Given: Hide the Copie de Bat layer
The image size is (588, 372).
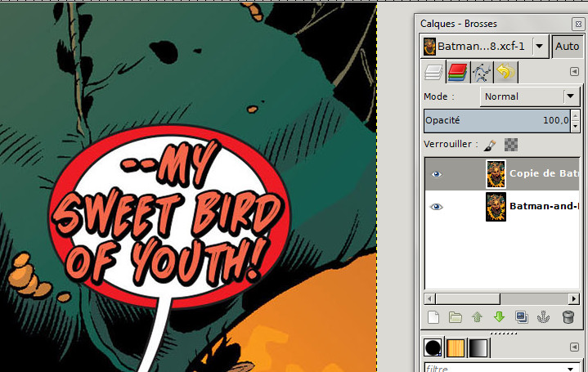Looking at the screenshot, I should click(x=436, y=174).
